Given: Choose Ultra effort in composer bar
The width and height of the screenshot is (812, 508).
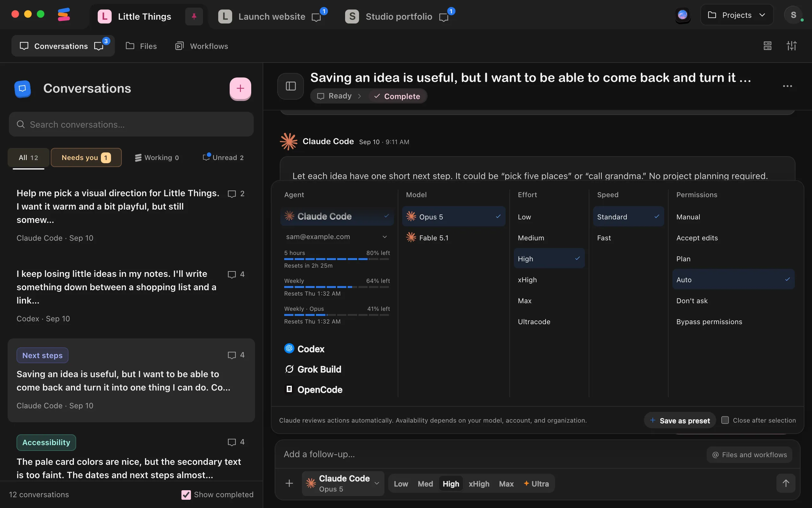Looking at the screenshot, I should point(536,484).
